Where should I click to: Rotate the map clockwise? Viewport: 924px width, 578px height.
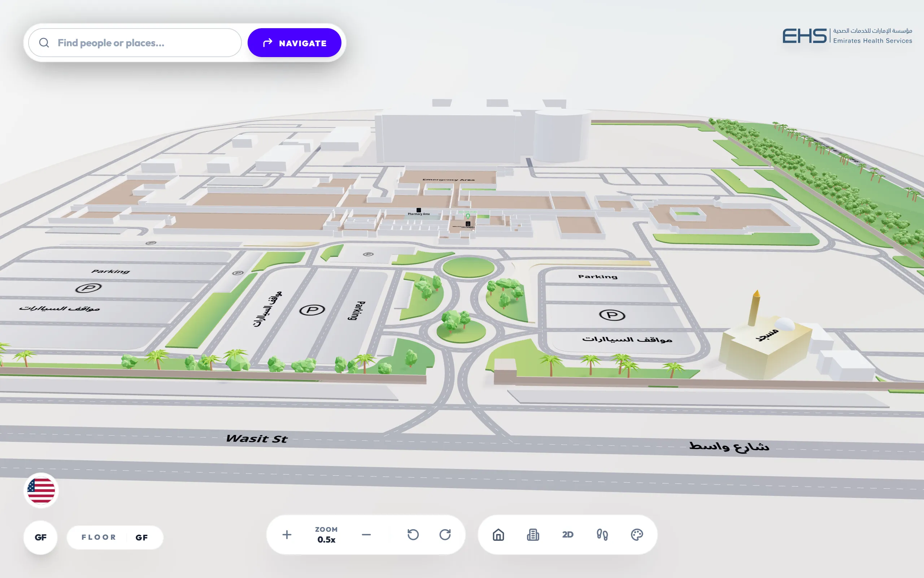tap(445, 534)
